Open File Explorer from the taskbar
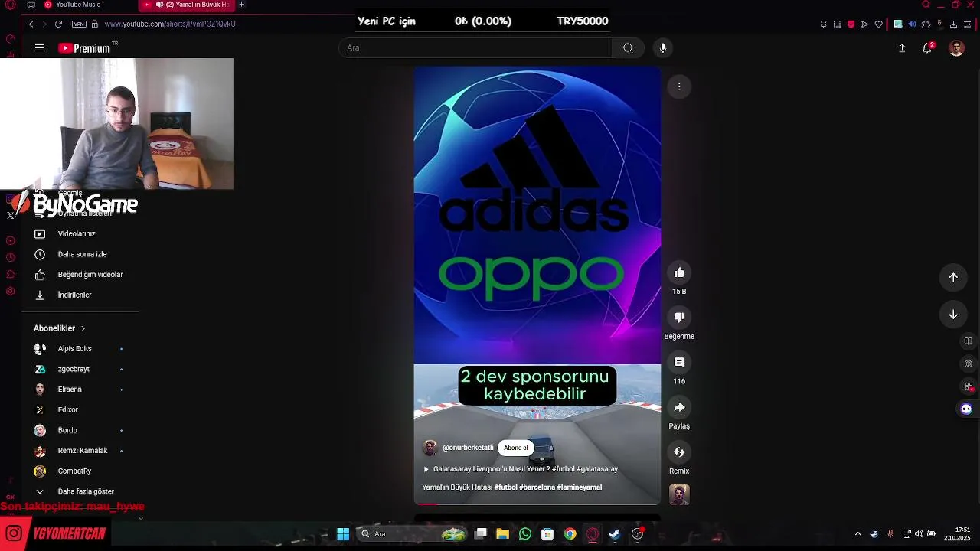Image resolution: width=980 pixels, height=551 pixels. click(502, 534)
